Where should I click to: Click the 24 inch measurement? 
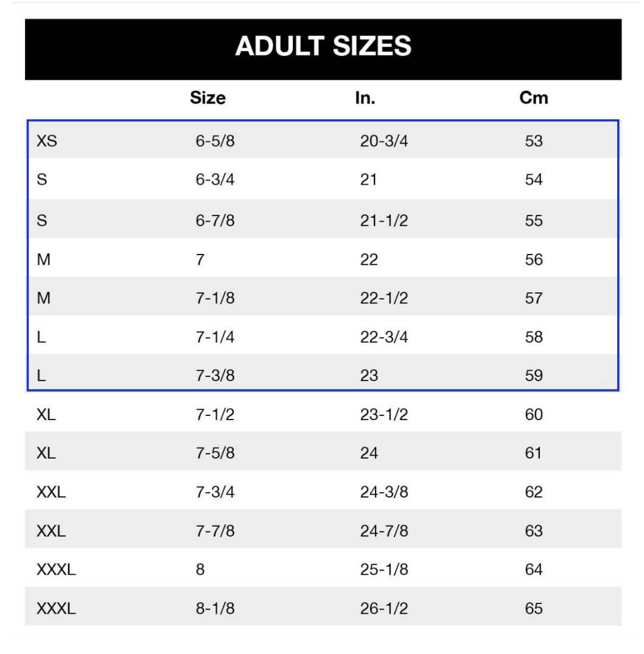[369, 453]
